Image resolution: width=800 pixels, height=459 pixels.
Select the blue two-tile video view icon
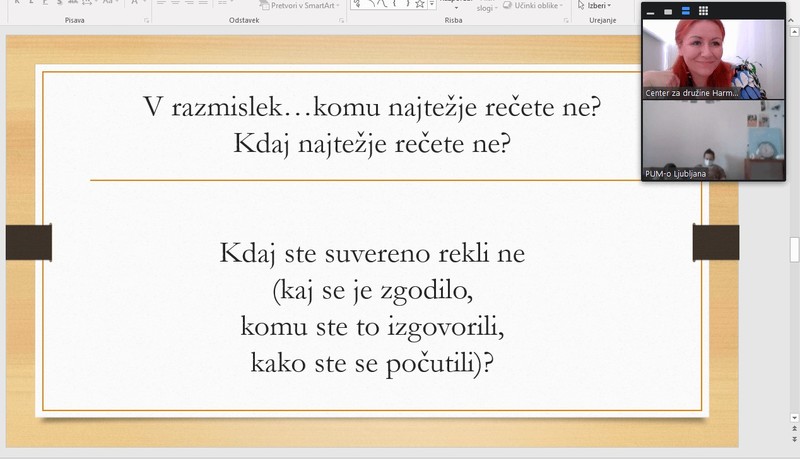pyautogui.click(x=685, y=11)
